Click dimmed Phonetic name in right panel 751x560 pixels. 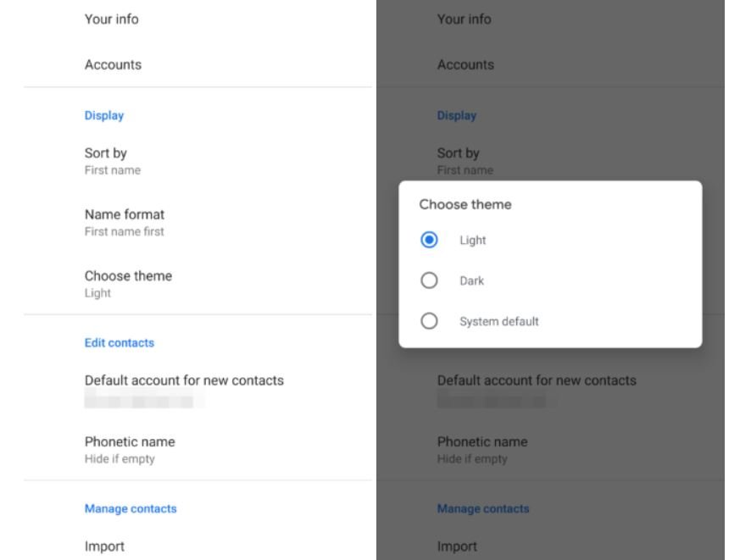point(482,449)
